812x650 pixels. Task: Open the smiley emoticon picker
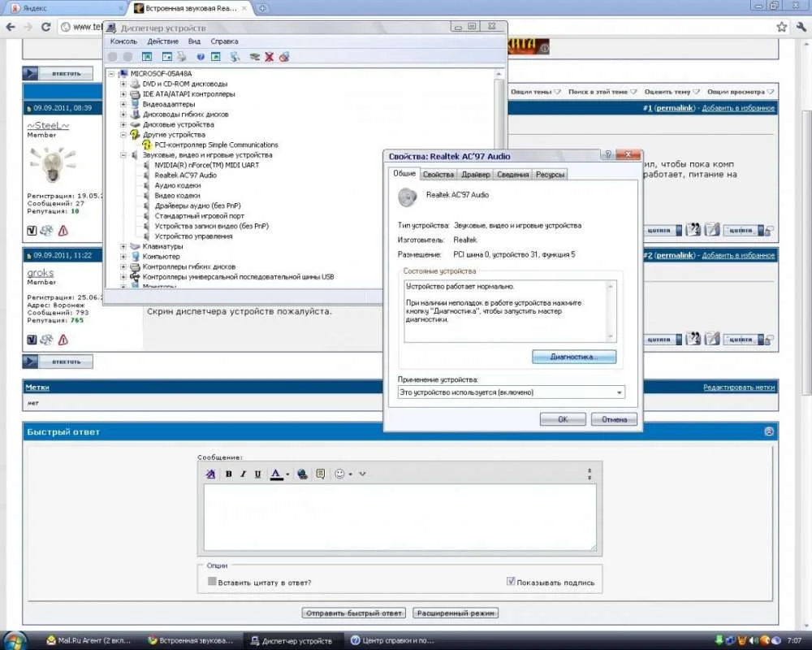pos(340,474)
